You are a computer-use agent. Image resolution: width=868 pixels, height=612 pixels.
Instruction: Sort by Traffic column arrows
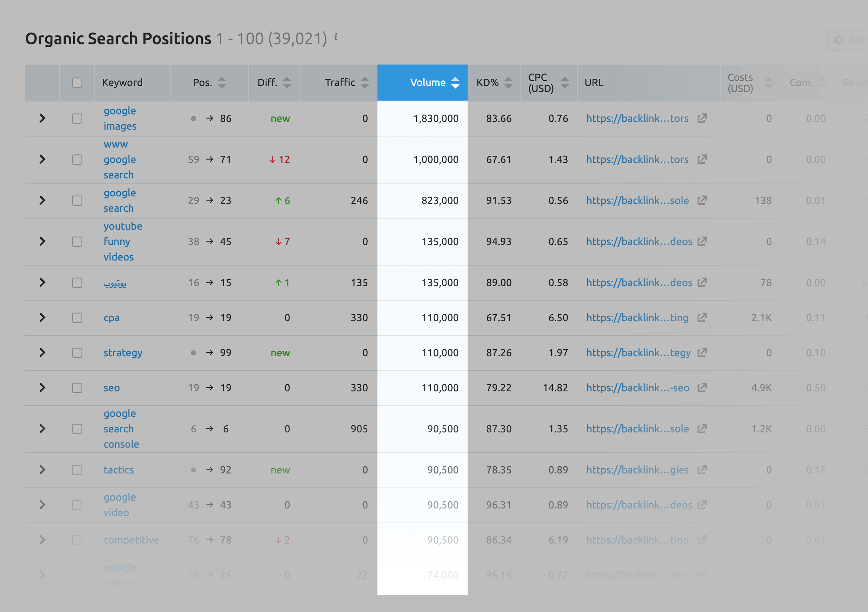[x=365, y=82]
